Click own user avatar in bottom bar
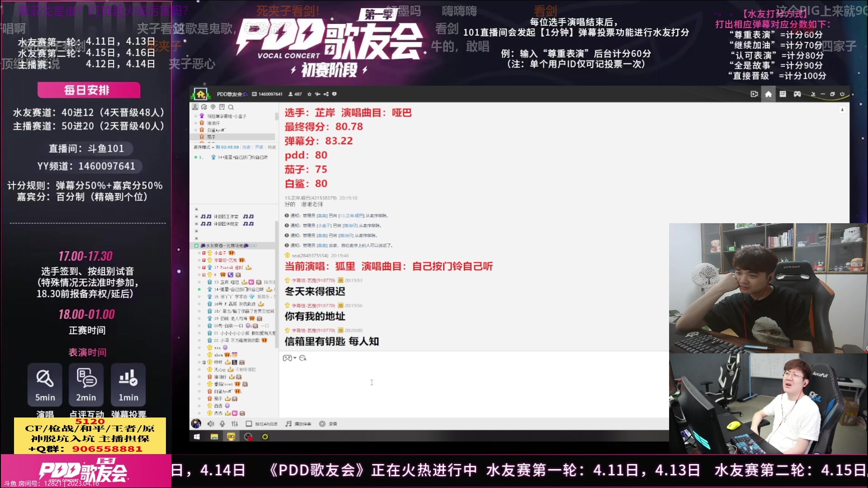Viewport: 868px width, 488px height. pyautogui.click(x=196, y=423)
